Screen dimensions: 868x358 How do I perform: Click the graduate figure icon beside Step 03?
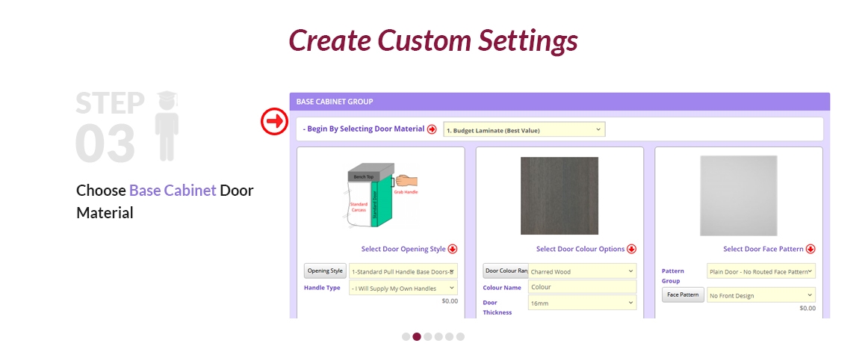[x=167, y=126]
